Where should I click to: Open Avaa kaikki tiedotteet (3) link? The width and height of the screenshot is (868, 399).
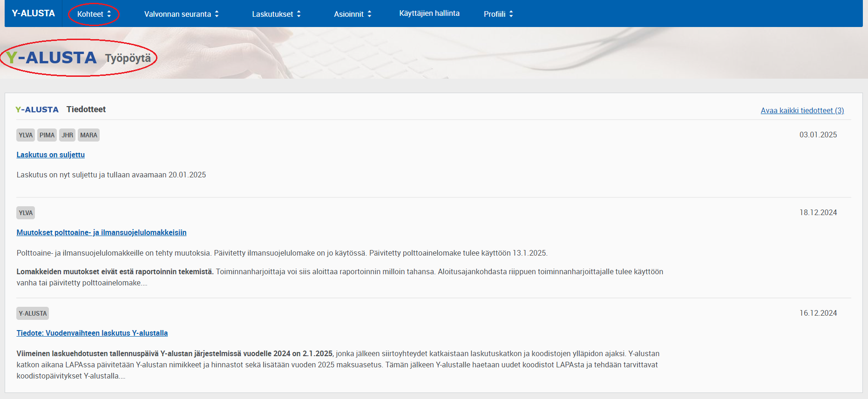click(802, 110)
